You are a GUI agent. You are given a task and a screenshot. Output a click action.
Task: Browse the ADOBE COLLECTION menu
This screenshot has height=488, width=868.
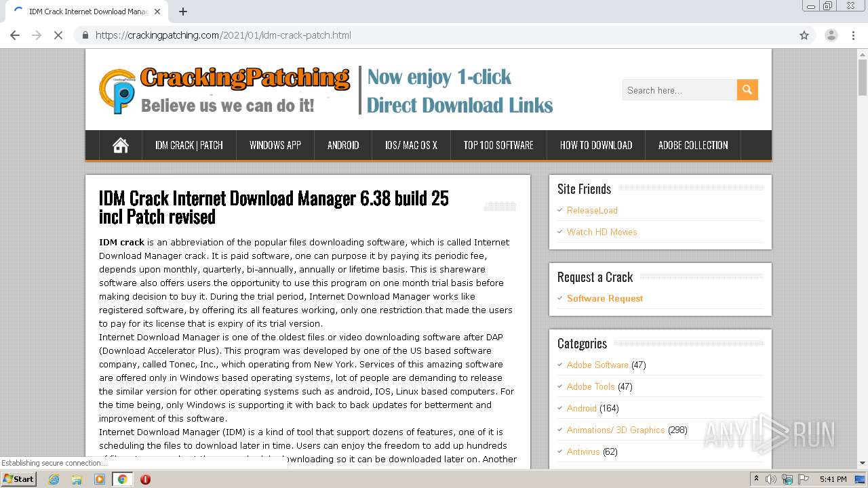coord(693,145)
